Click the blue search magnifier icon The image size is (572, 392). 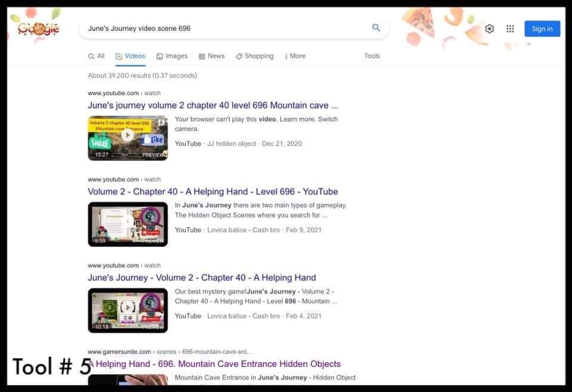pos(376,28)
